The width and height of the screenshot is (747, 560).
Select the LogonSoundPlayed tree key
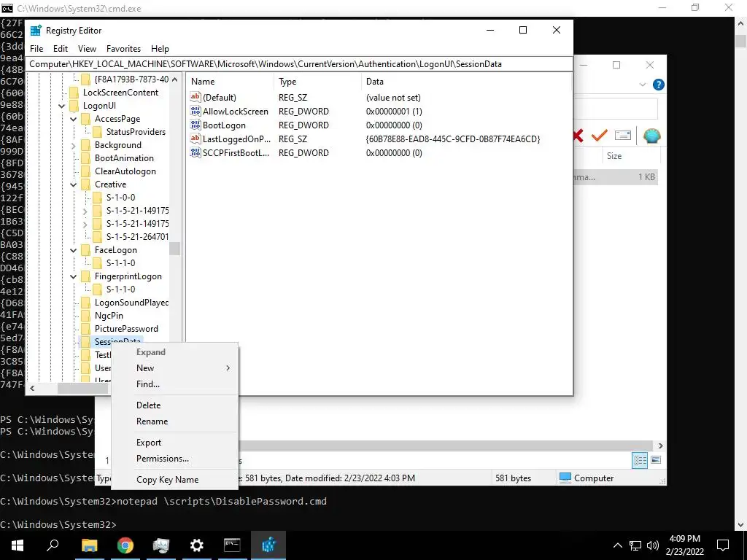[131, 303]
